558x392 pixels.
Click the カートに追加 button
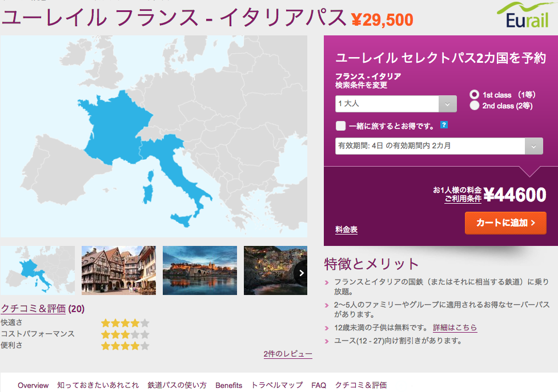tap(505, 223)
